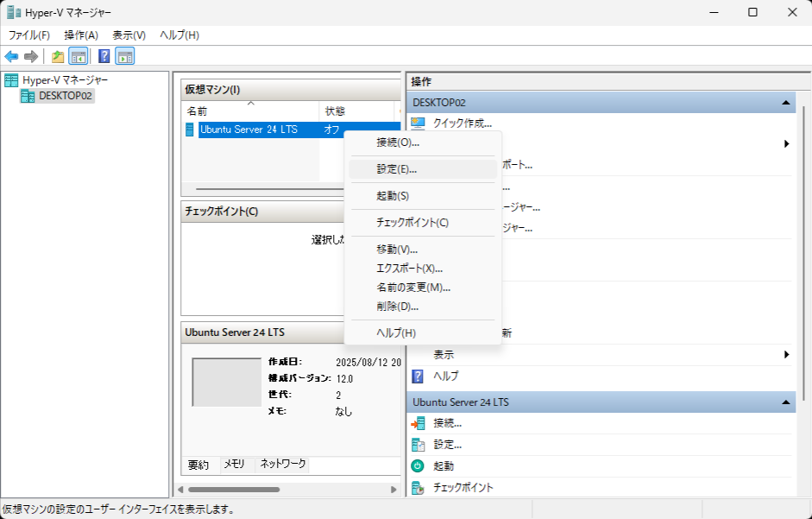Click the status bar description text
The image size is (812, 519).
[118, 510]
